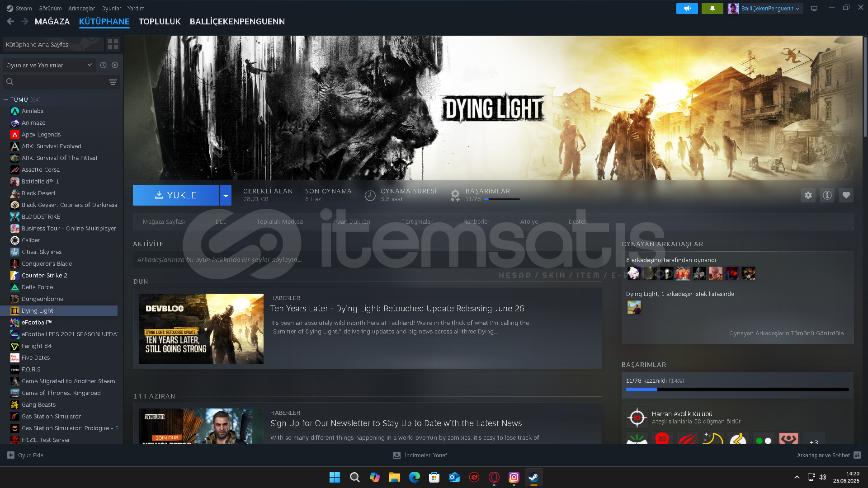Click the YÜKLE install button
Viewport: 868px width, 488px height.
(x=176, y=195)
